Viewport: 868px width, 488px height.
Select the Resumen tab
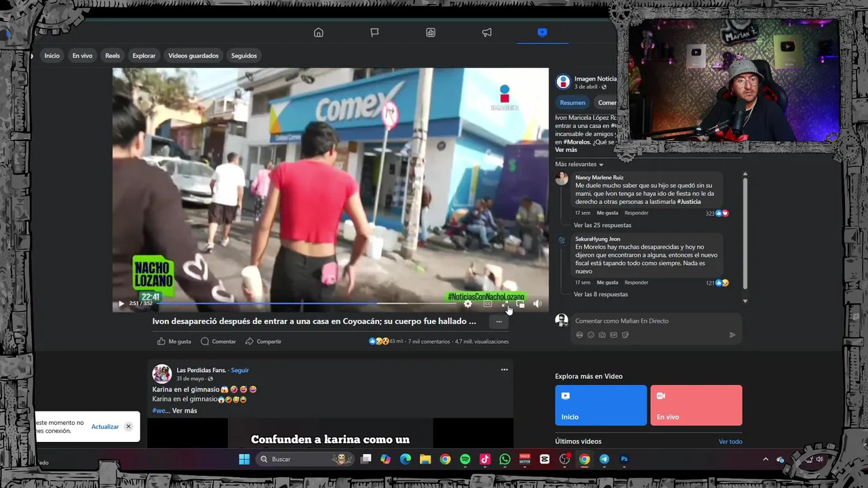[x=572, y=103]
